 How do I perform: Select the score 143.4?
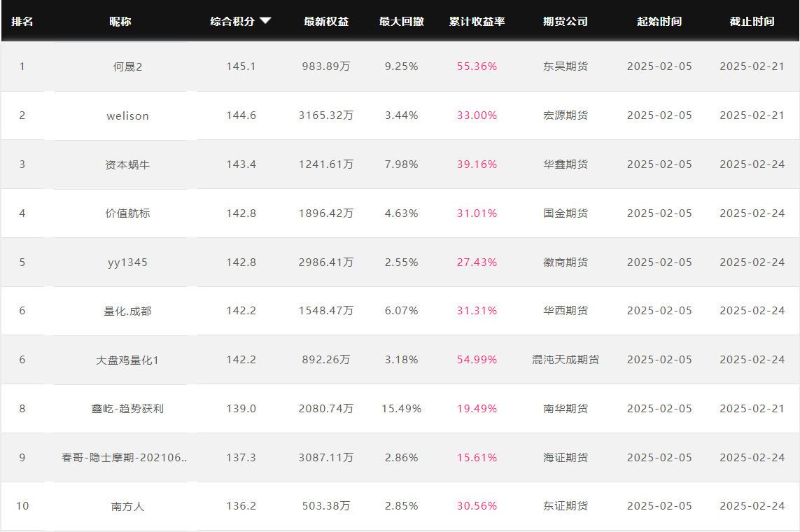[241, 164]
